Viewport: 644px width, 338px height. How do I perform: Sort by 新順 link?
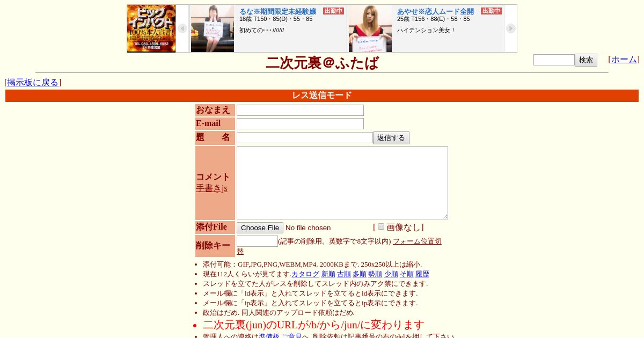(328, 274)
